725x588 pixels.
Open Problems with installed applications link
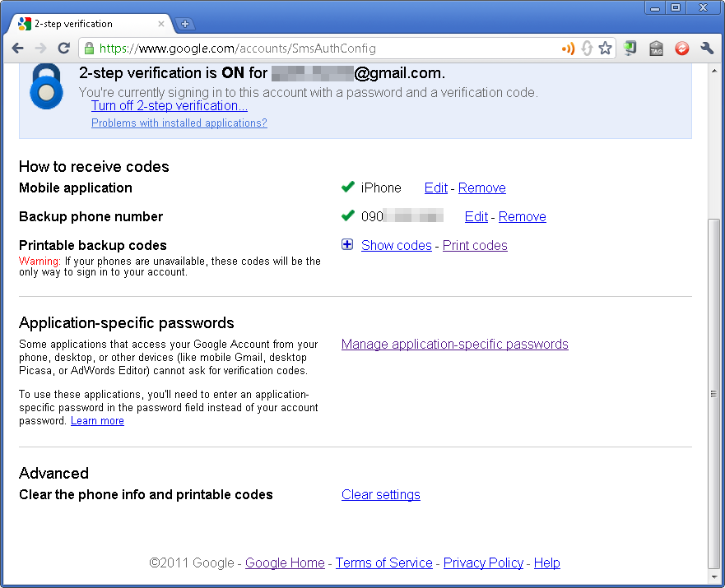pos(179,123)
